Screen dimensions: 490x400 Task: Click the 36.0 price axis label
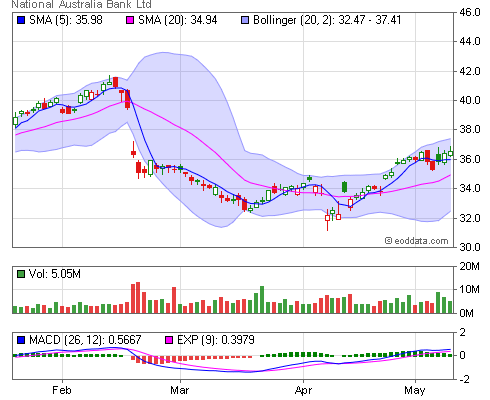[x=470, y=159]
